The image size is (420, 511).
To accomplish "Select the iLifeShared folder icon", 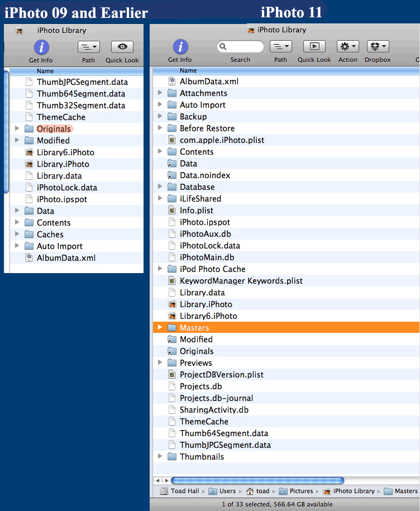I will pos(172,198).
